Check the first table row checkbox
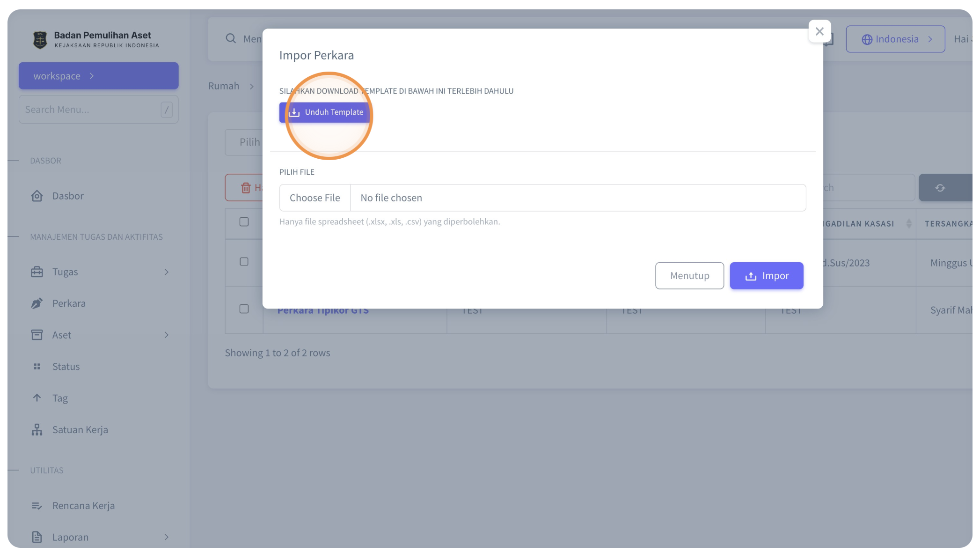 coord(244,262)
